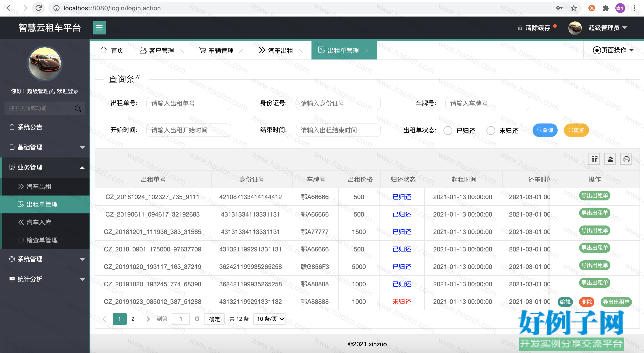The width and height of the screenshot is (644, 353).
Task: Click the browser address bar URL
Action: pyautogui.click(x=112, y=8)
